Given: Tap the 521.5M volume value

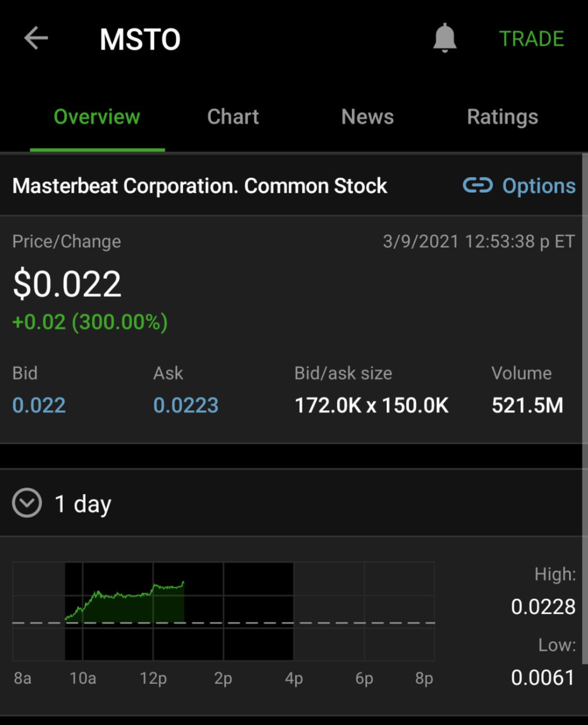Looking at the screenshot, I should pos(528,405).
